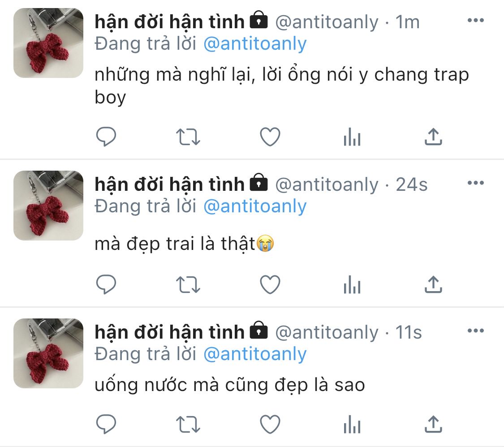Open more options on the 1m tweet

pos(476,20)
